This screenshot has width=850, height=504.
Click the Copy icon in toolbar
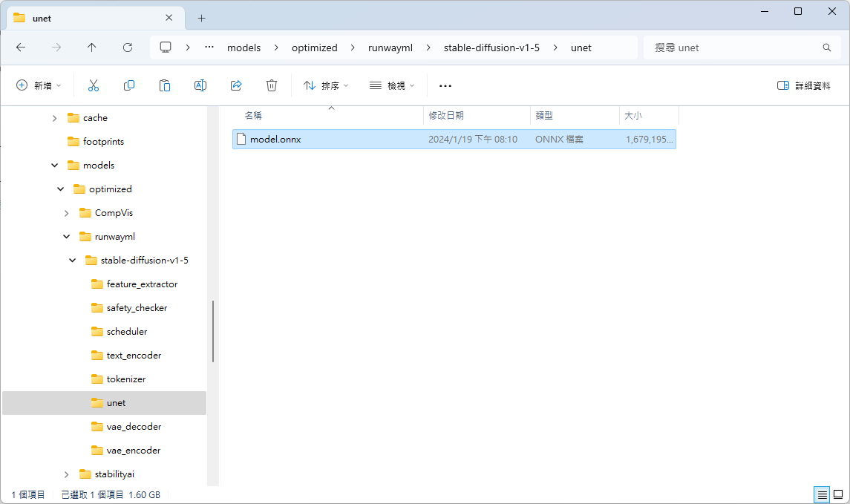coord(129,85)
